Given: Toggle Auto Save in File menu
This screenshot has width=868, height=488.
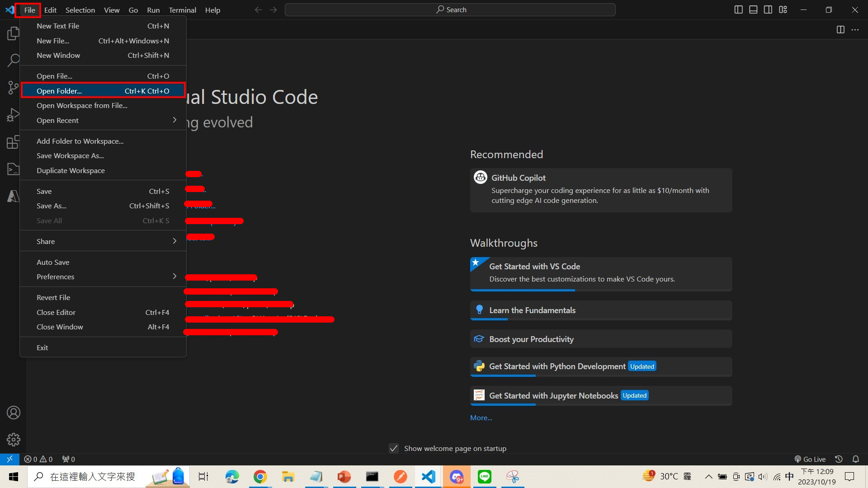Looking at the screenshot, I should (103, 262).
